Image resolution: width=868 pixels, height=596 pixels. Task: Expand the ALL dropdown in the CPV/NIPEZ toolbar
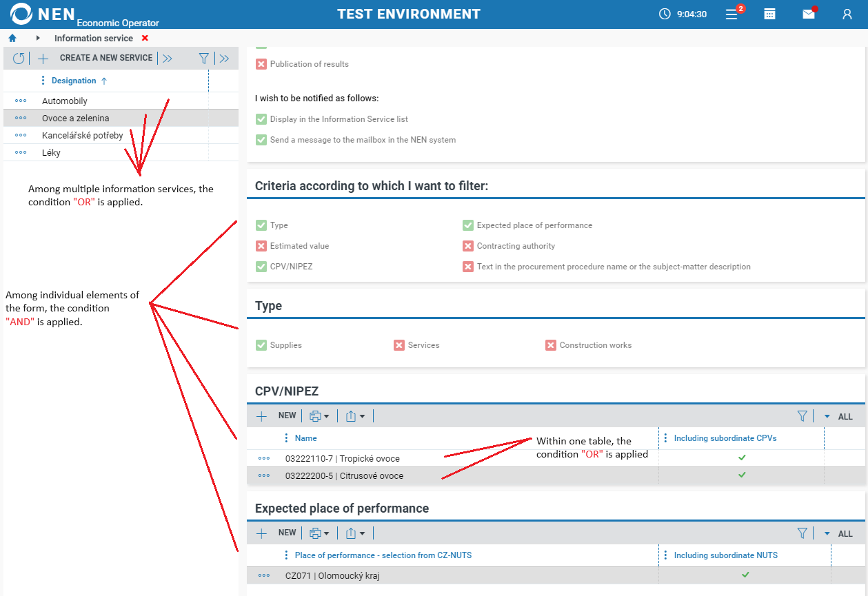[x=838, y=417]
